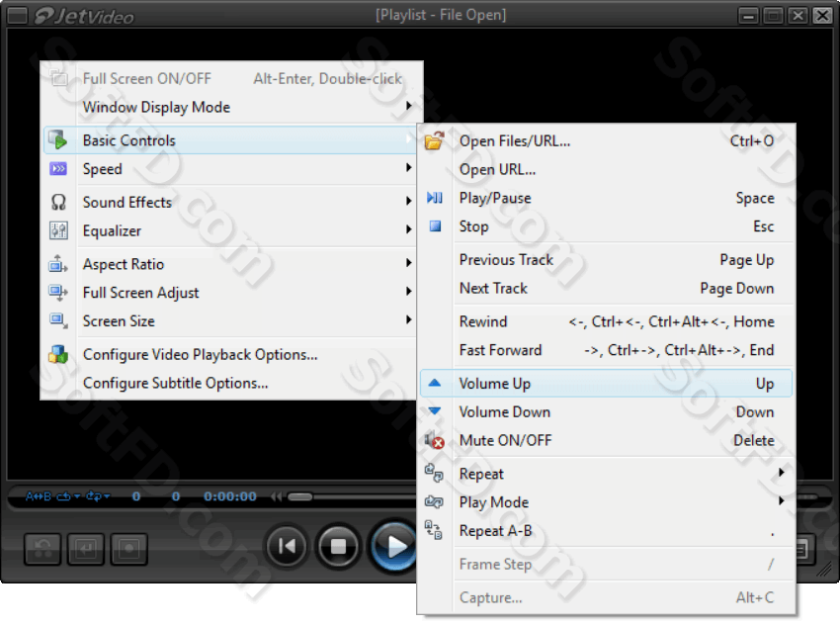Viewport: 840px width, 626px height.
Task: Click the Volume Down triangle icon
Action: (435, 411)
